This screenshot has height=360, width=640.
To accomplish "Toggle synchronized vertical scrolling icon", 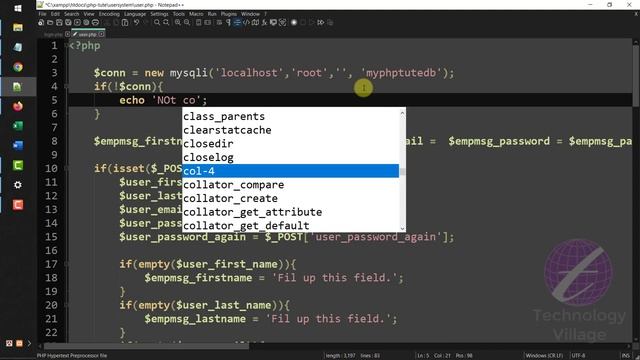I will [x=198, y=22].
